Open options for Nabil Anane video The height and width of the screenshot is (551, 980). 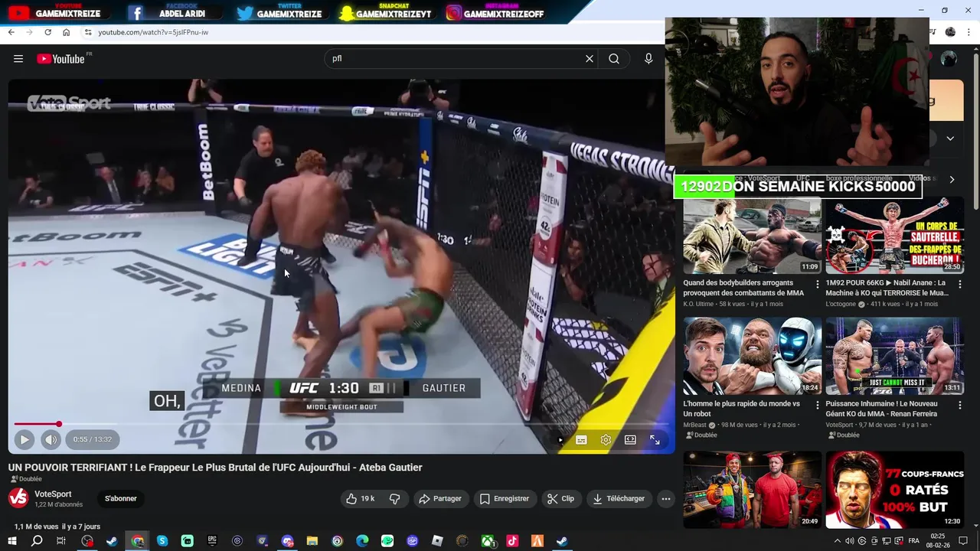click(x=960, y=284)
